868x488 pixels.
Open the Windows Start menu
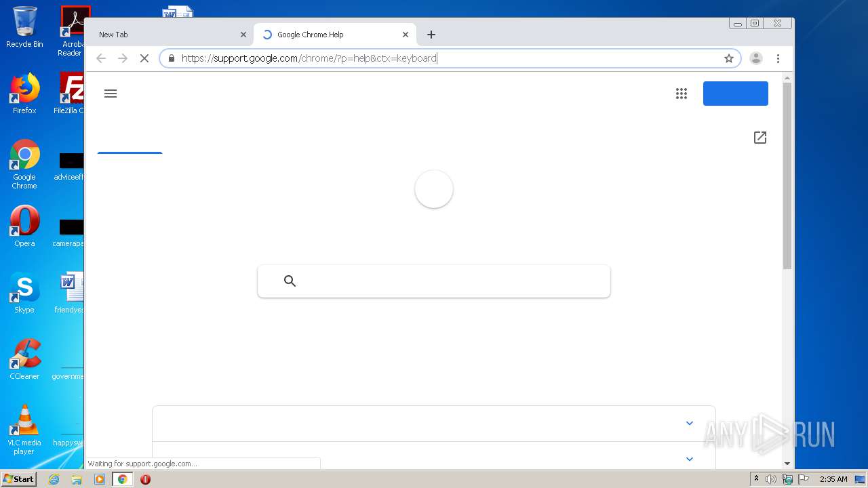click(19, 479)
